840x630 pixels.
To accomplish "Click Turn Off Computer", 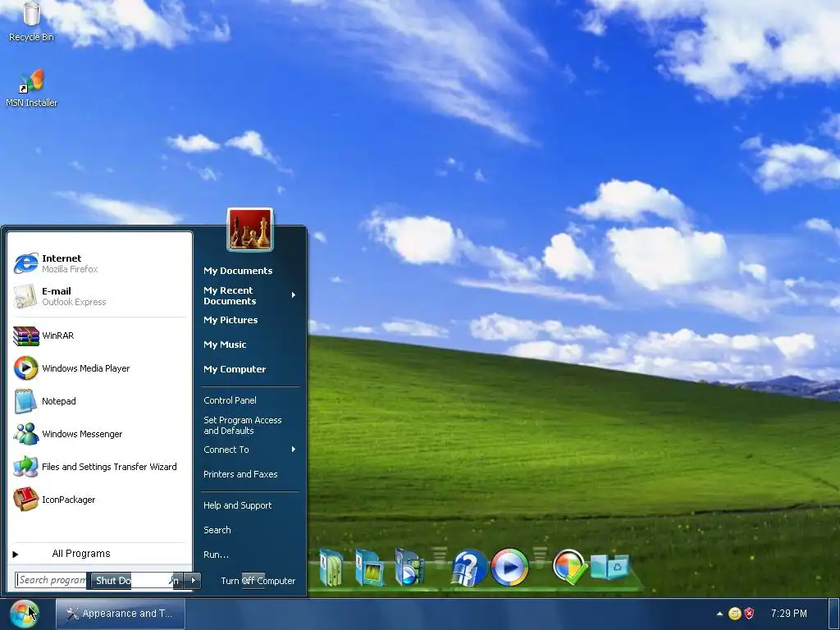I will pyautogui.click(x=258, y=581).
